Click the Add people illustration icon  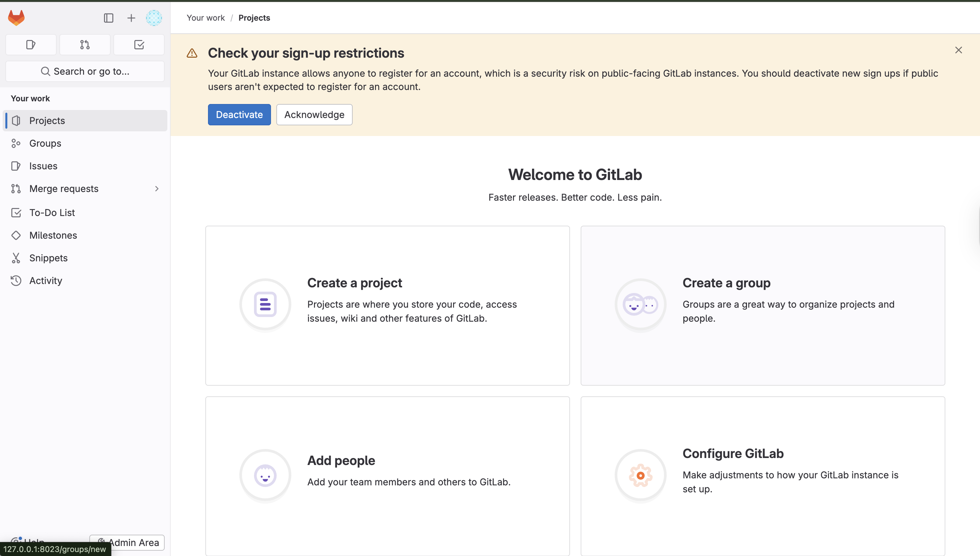click(x=265, y=475)
